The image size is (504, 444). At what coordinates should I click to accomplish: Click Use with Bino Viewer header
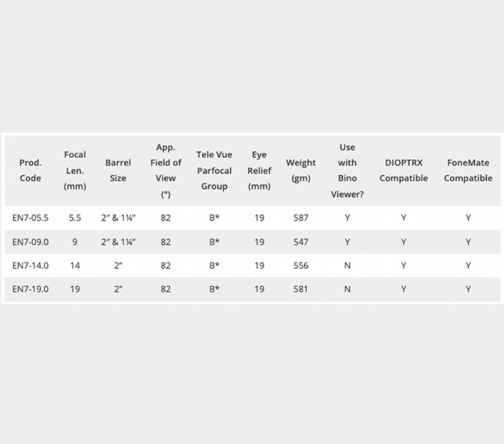pyautogui.click(x=347, y=171)
